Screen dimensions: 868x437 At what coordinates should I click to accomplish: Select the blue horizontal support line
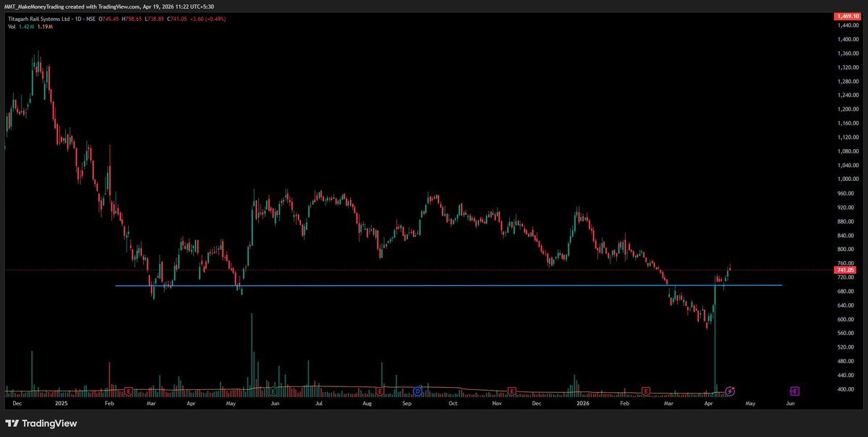tap(448, 285)
